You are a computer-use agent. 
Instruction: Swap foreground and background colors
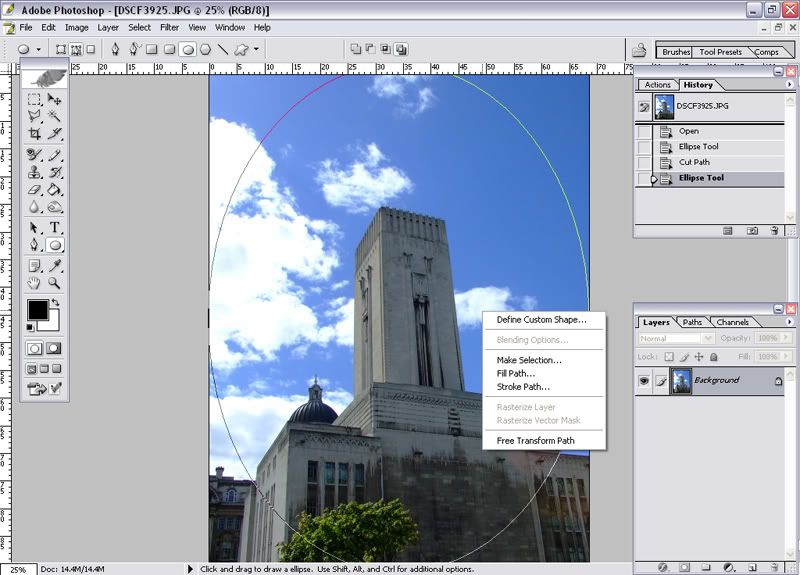pos(56,302)
